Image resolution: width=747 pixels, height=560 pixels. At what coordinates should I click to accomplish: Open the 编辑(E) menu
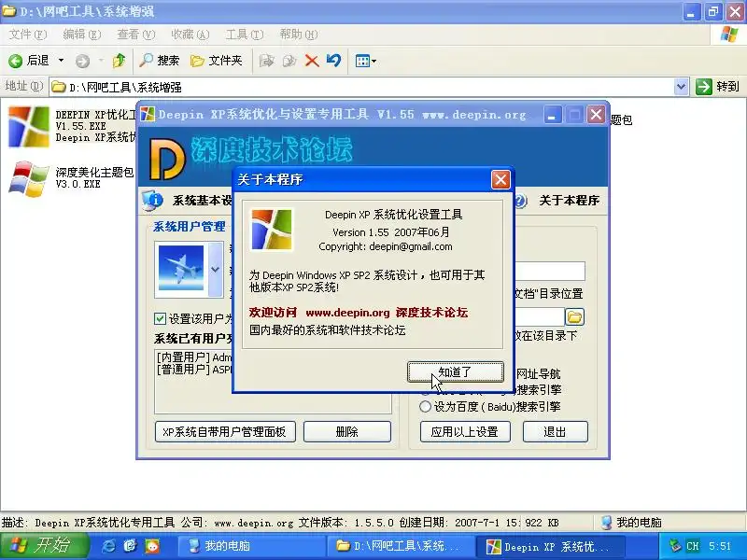click(x=82, y=35)
